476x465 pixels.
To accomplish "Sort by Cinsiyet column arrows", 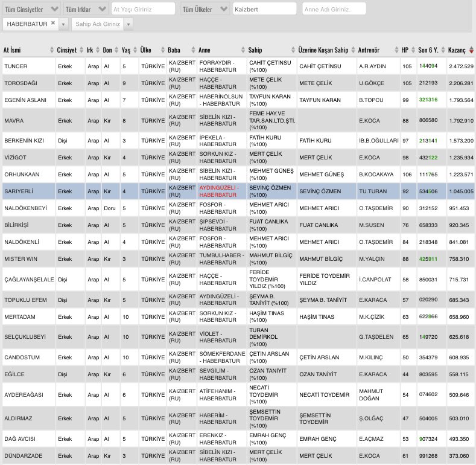I will [x=81, y=50].
